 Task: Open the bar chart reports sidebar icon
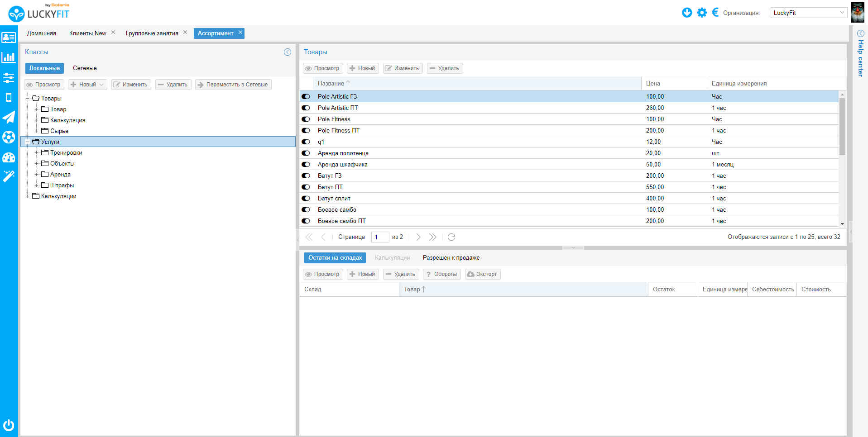[9, 57]
